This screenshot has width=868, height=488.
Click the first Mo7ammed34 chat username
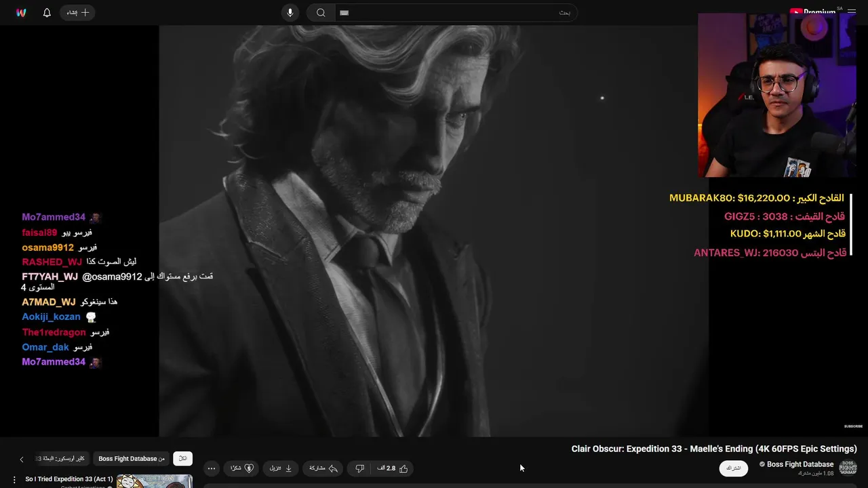click(54, 218)
